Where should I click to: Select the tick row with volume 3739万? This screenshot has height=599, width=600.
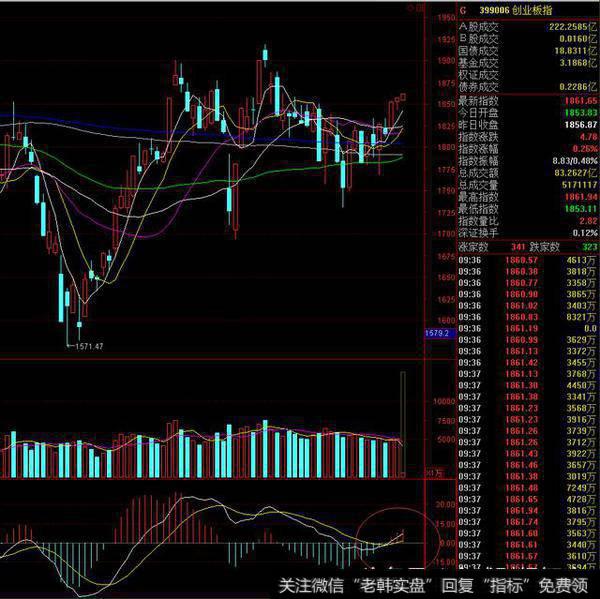coord(528,431)
